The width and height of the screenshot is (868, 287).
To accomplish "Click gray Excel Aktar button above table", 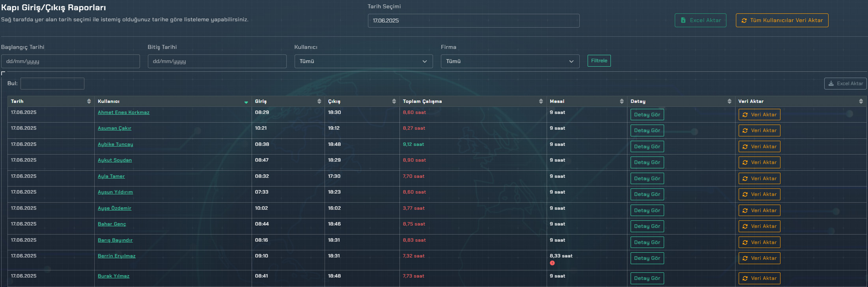I will [x=845, y=84].
